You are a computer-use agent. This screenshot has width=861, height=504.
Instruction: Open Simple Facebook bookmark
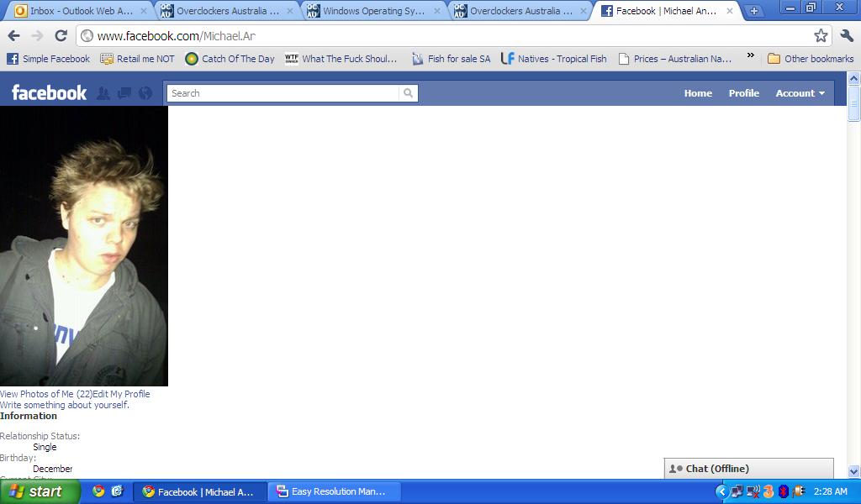click(48, 59)
